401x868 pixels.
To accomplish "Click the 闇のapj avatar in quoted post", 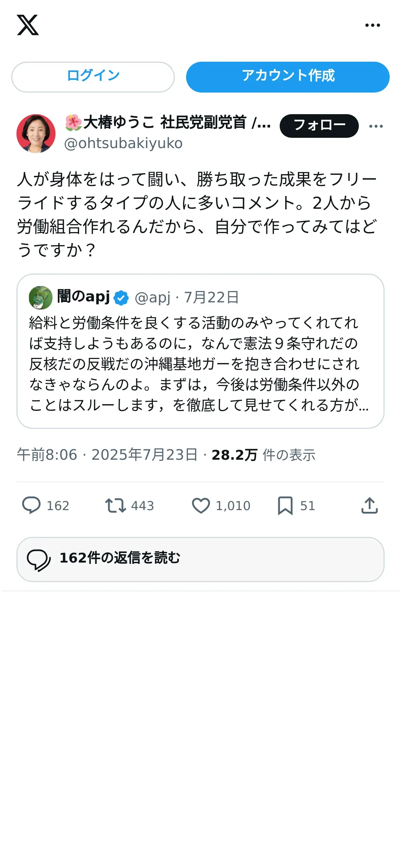I will tap(40, 297).
